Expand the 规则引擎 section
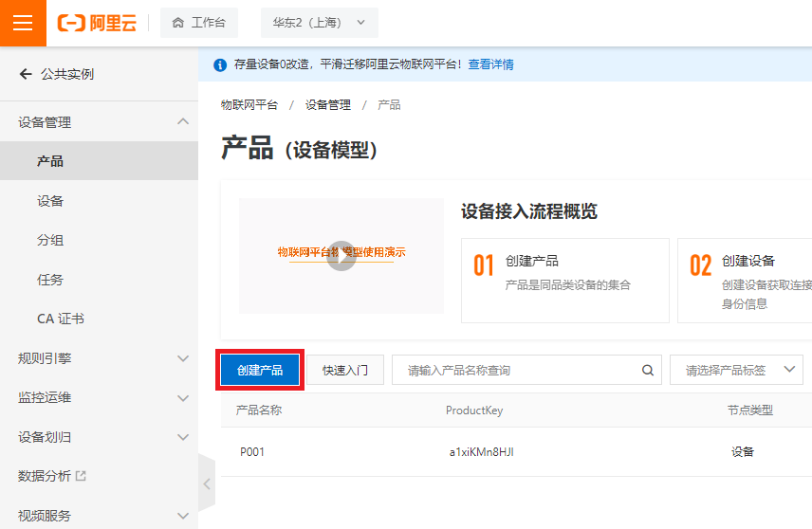This screenshot has height=529, width=812. coord(99,358)
